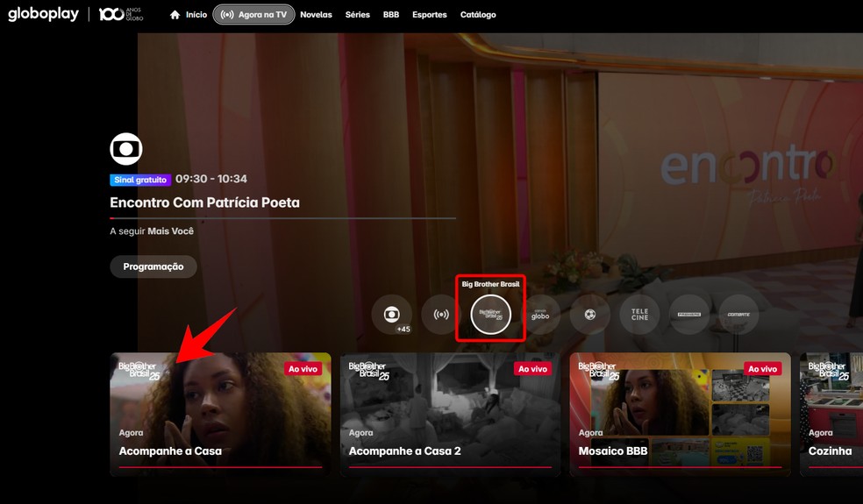
Task: Click Ao vivo badge on Acompanhe a Casa
Action: (x=303, y=369)
